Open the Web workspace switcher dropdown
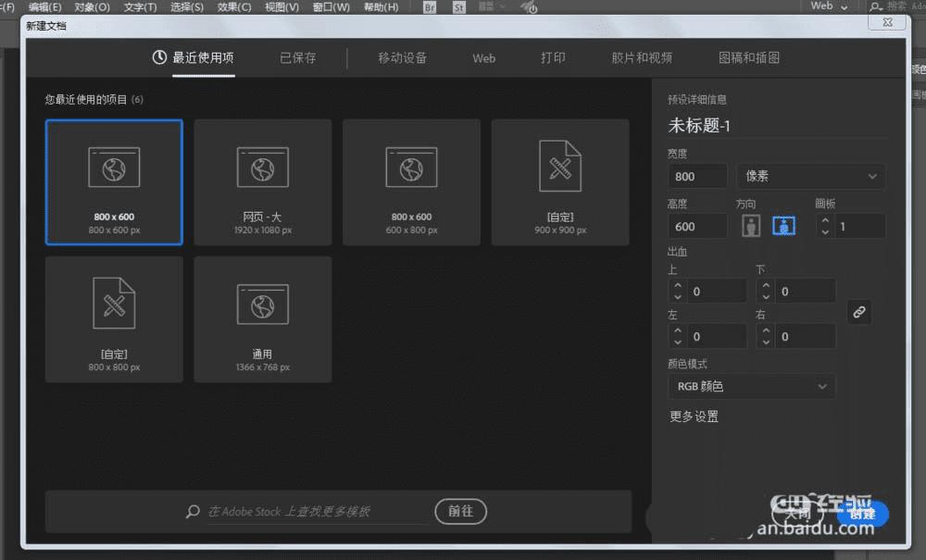 829,6
